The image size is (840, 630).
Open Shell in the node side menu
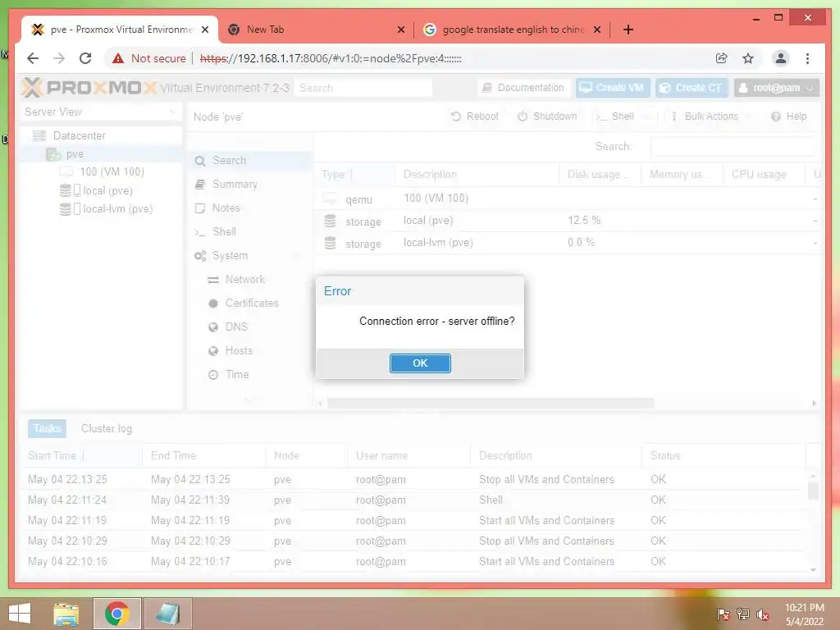pyautogui.click(x=249, y=232)
